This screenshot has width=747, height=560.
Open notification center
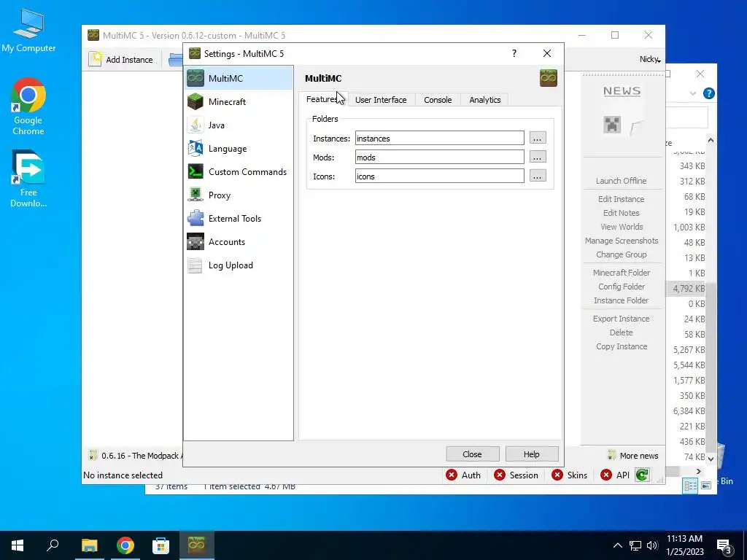pyautogui.click(x=724, y=545)
